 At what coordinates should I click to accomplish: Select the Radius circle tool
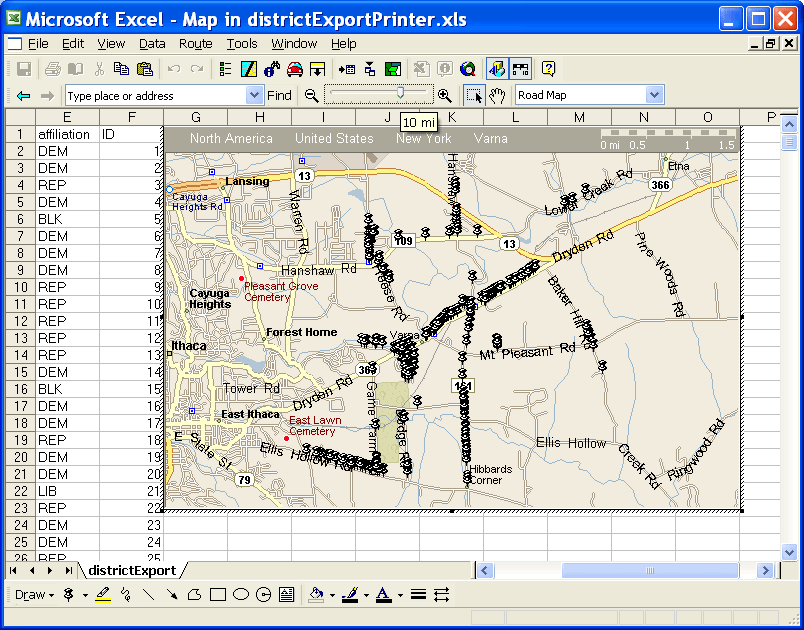click(x=264, y=595)
